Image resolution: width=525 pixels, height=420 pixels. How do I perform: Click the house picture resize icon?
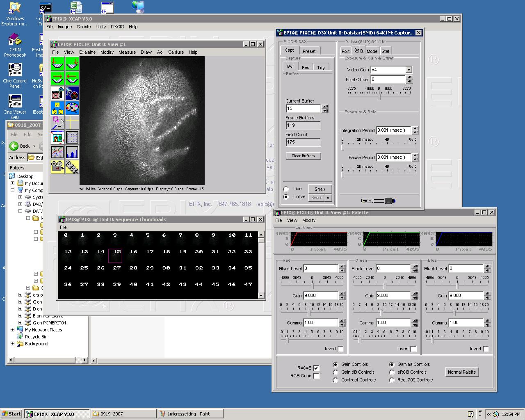click(57, 137)
